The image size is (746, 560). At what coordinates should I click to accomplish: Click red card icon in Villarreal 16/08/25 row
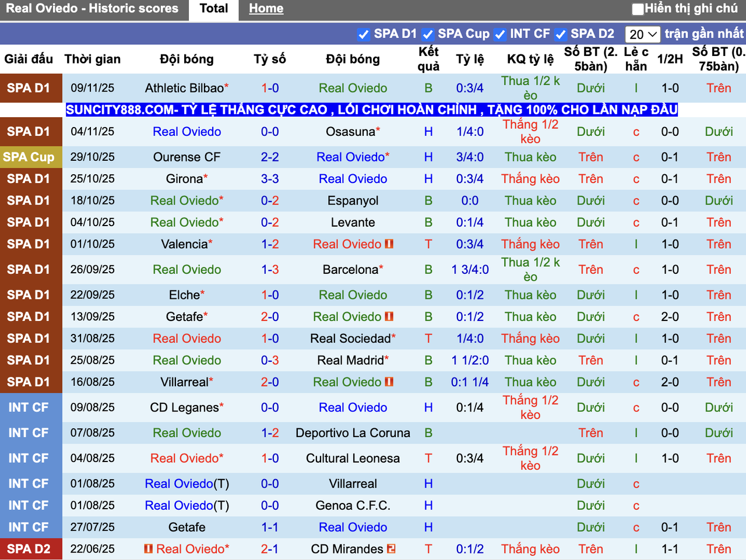[x=389, y=382]
